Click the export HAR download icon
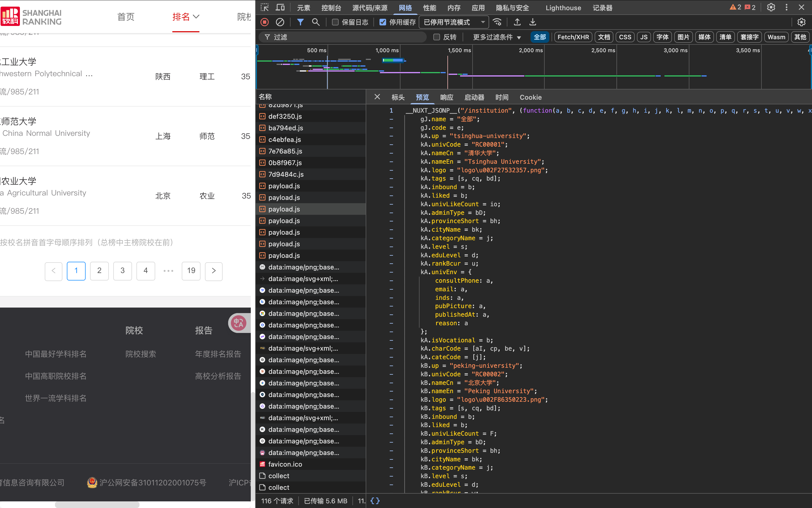This screenshot has width=812, height=508. pyautogui.click(x=533, y=22)
